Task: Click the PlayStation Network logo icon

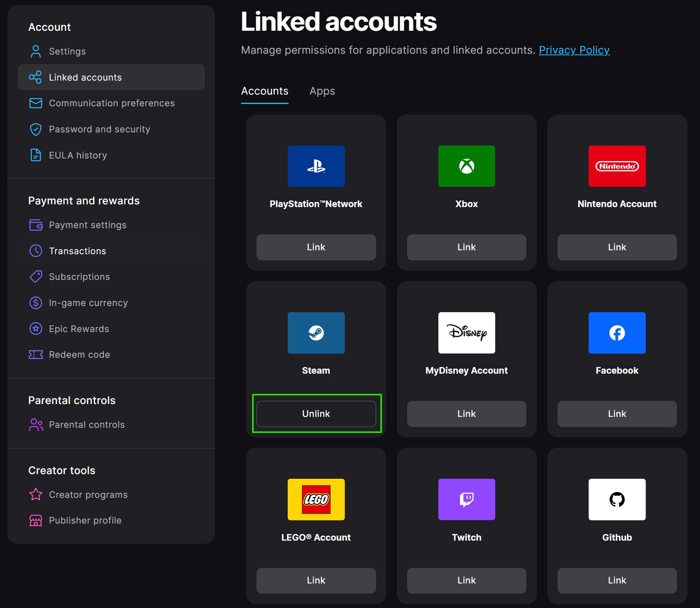Action: pos(316,166)
